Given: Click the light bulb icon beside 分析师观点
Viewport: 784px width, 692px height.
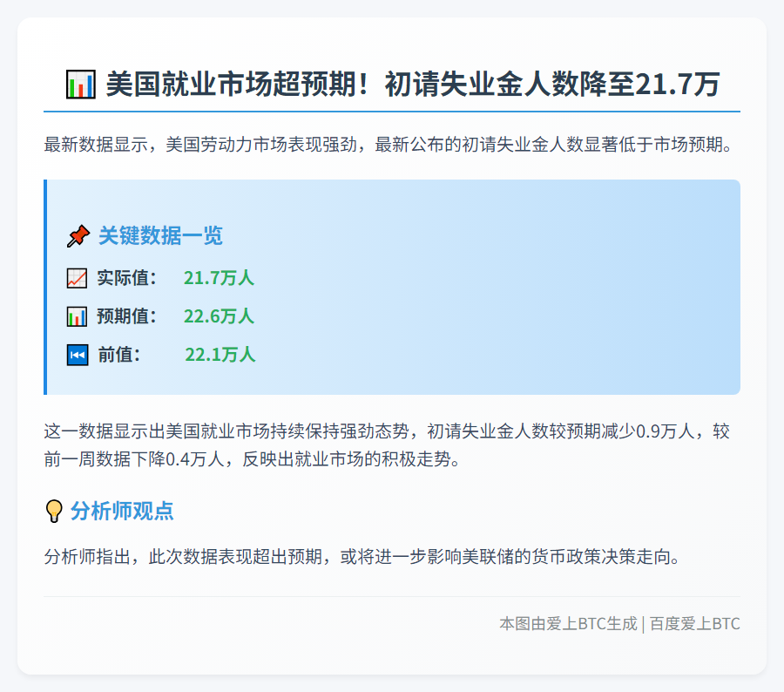Looking at the screenshot, I should coord(53,512).
